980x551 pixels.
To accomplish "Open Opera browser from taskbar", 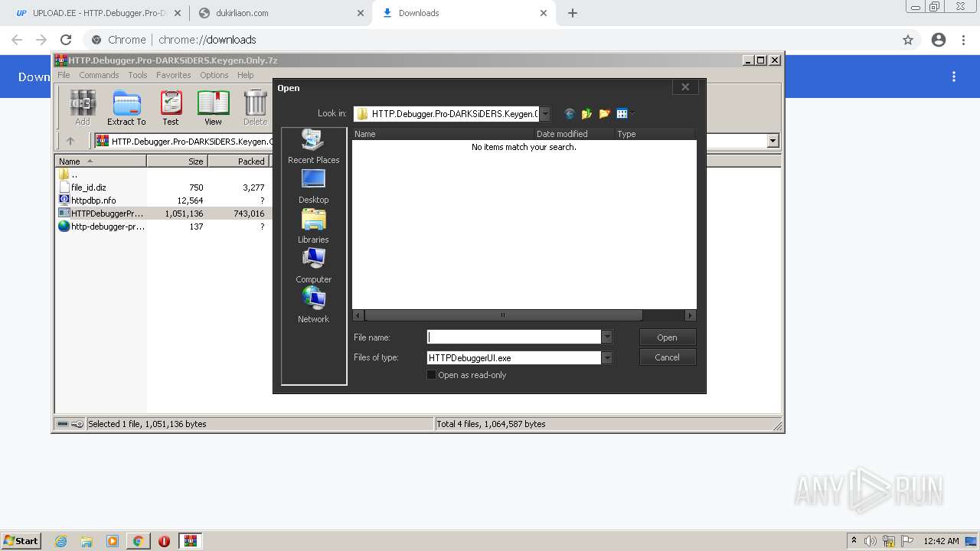I will point(164,541).
